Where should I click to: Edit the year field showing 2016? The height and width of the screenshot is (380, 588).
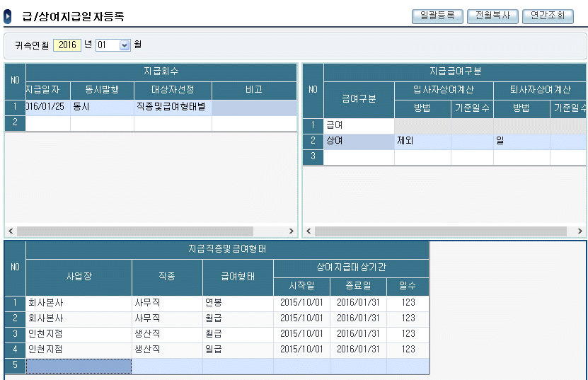tap(67, 45)
